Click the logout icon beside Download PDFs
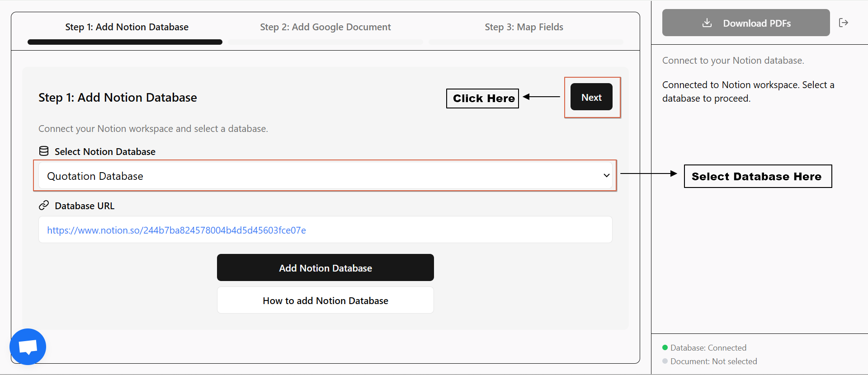This screenshot has height=375, width=868. pos(843,23)
